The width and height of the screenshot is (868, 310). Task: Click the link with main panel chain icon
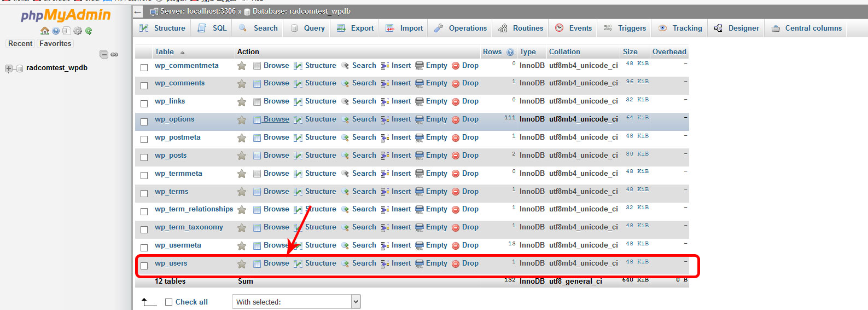pyautogui.click(x=114, y=54)
